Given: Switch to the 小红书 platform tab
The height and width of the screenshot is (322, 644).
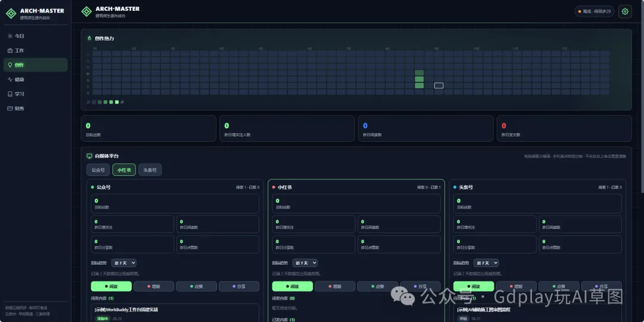Looking at the screenshot, I should point(124,169).
